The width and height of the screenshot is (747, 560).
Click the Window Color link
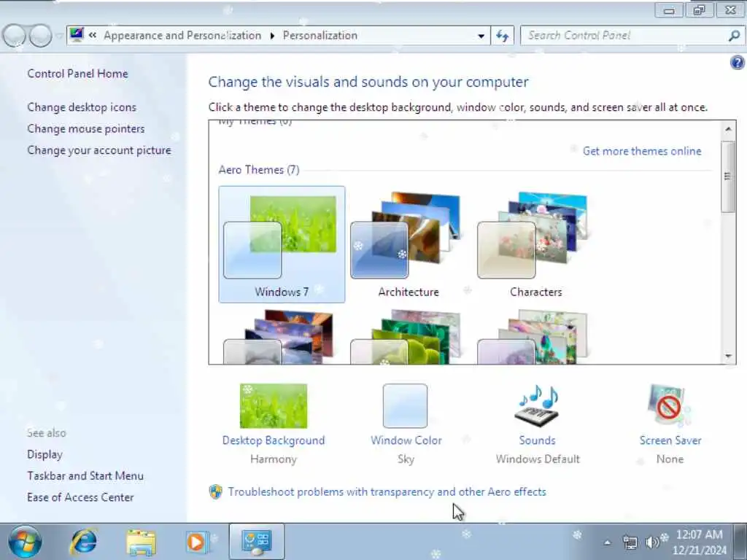[x=406, y=440]
